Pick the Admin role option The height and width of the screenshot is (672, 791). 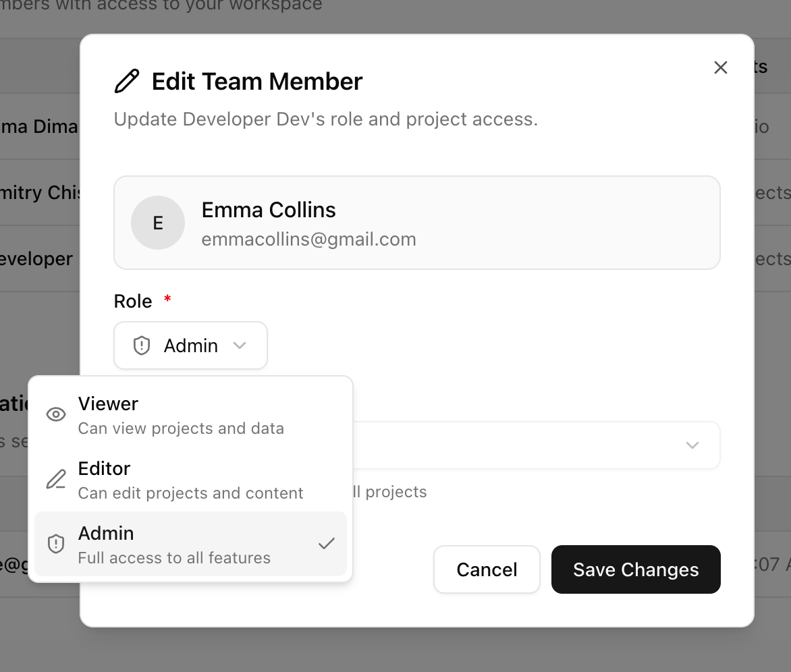click(x=191, y=544)
